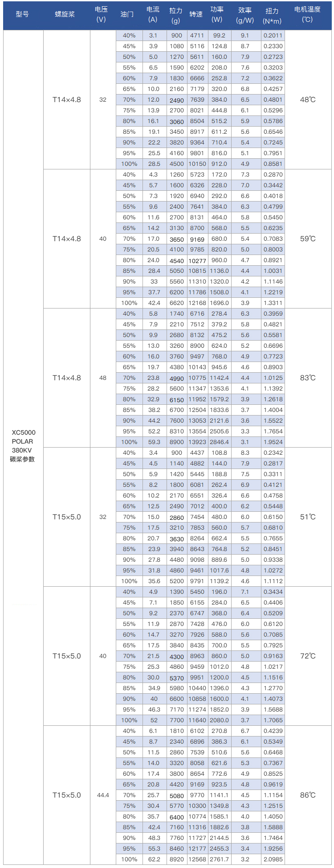Select the 电流 (A) header cell
334x868 pixels.
tap(153, 14)
